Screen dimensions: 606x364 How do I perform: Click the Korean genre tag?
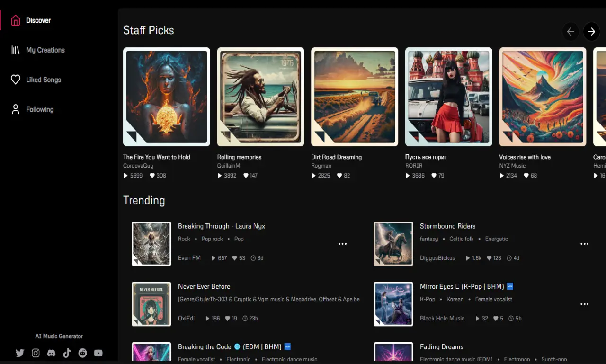[455, 299]
